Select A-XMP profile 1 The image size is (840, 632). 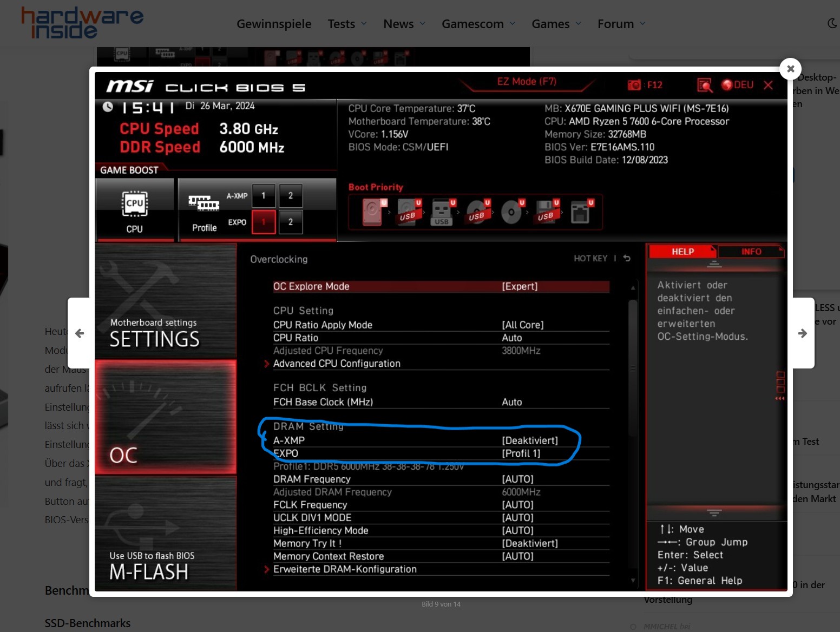click(x=264, y=196)
